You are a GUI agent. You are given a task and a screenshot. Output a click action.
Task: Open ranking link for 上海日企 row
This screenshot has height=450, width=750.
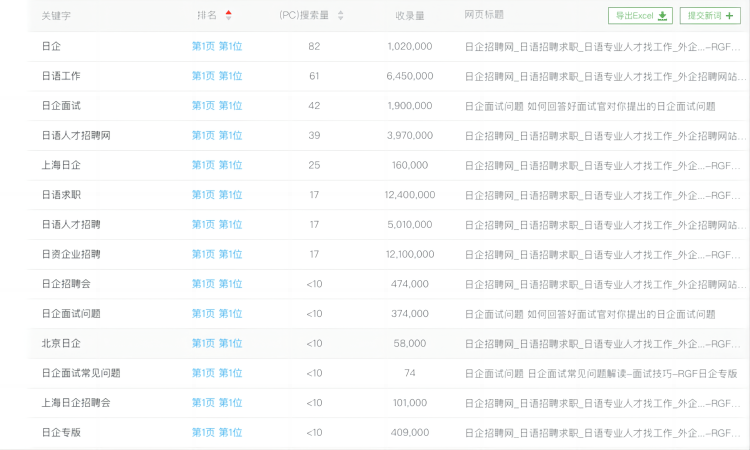pos(216,165)
